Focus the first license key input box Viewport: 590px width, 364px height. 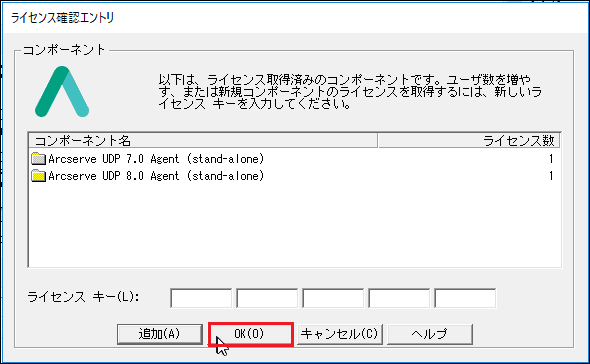(201, 298)
